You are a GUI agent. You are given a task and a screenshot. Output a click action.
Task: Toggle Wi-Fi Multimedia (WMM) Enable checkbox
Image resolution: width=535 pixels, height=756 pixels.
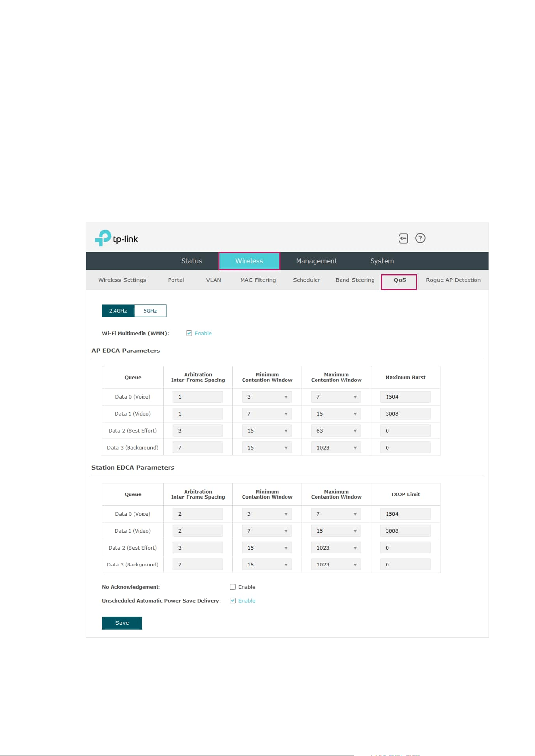(189, 333)
